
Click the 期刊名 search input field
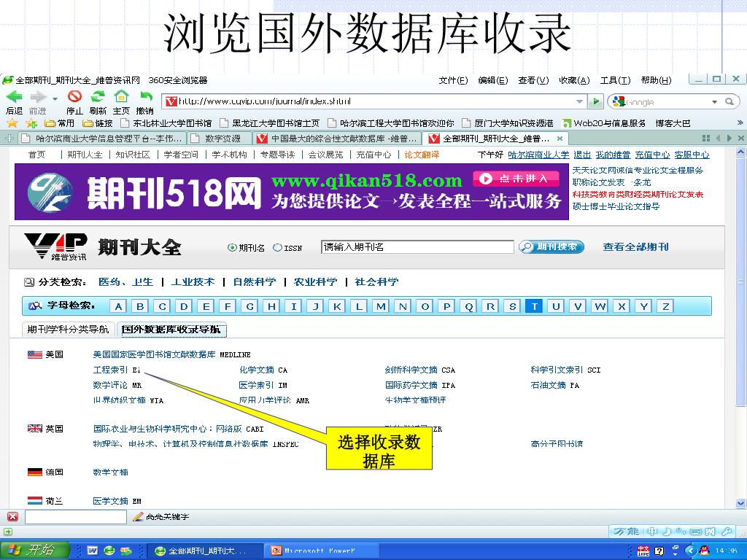tap(417, 247)
